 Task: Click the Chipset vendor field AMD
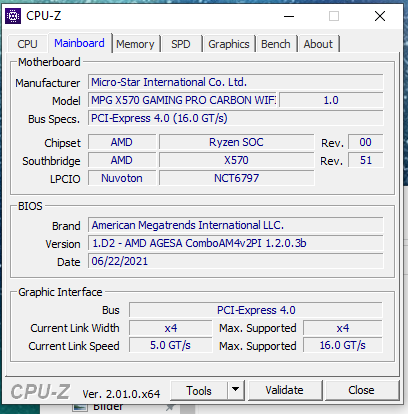(122, 142)
